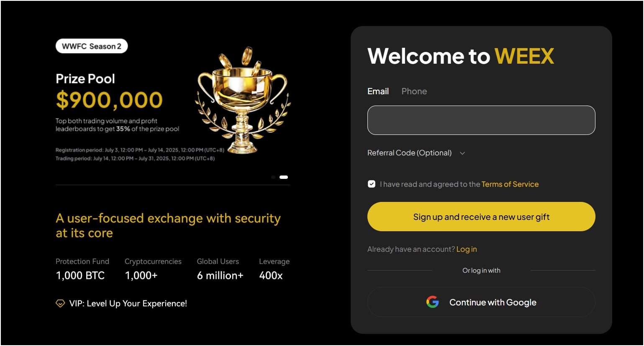Open the Terms of Service link
This screenshot has height=346, width=644.
pos(510,184)
